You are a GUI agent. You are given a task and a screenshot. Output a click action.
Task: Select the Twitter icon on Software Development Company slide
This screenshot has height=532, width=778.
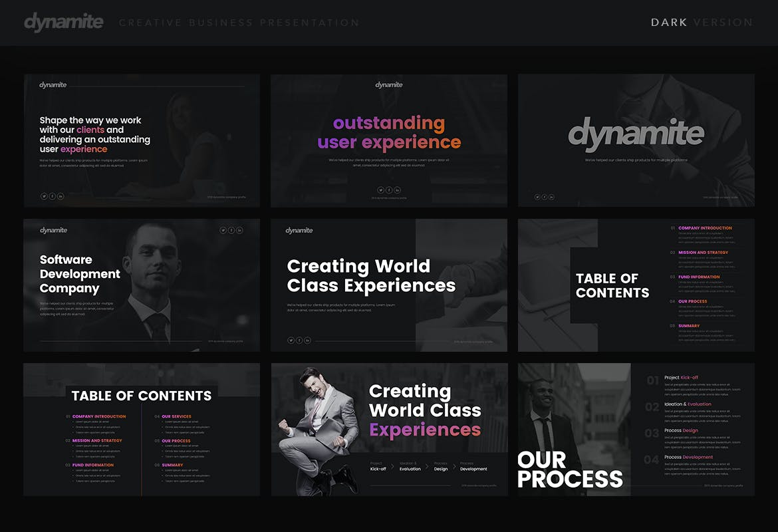(x=223, y=230)
